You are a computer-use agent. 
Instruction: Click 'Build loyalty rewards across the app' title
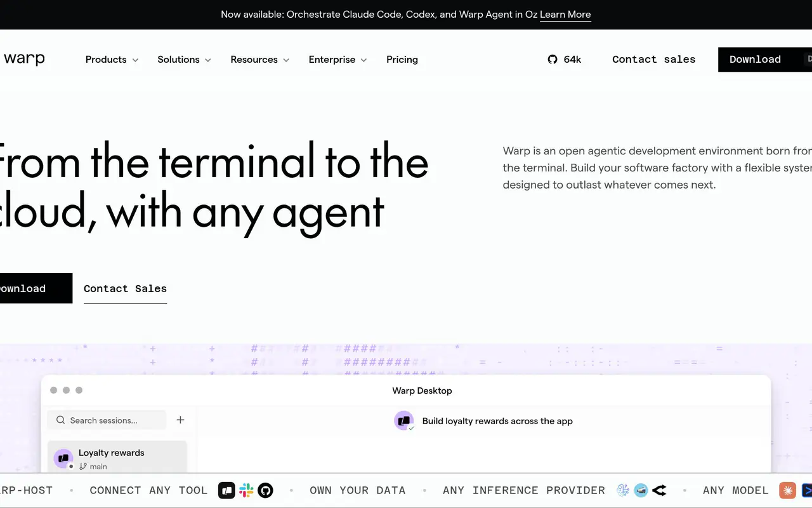[497, 420]
